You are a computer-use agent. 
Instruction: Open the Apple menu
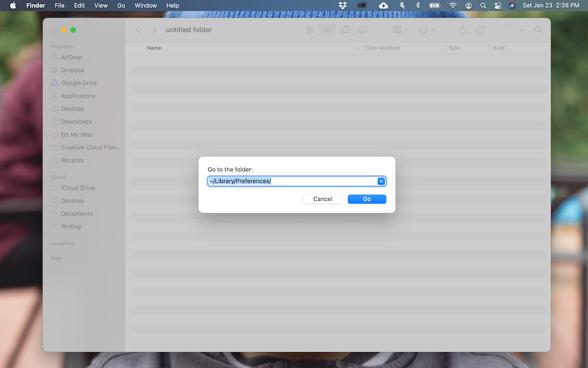[13, 5]
